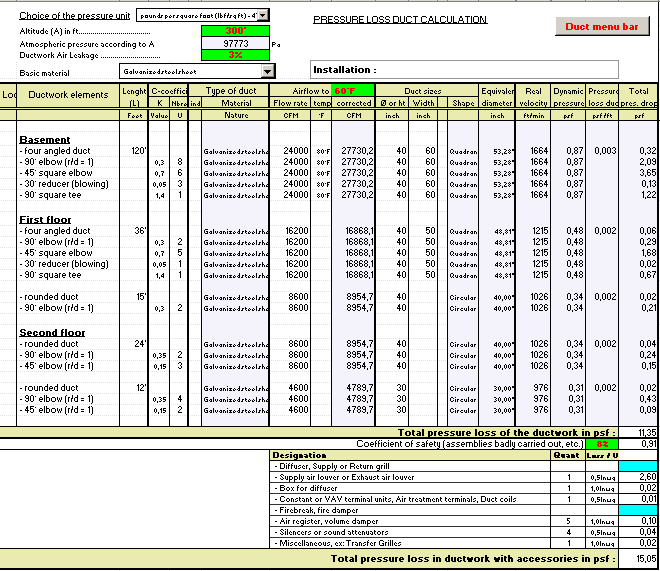Select the Second floor section heading
The width and height of the screenshot is (660, 571).
[52, 332]
